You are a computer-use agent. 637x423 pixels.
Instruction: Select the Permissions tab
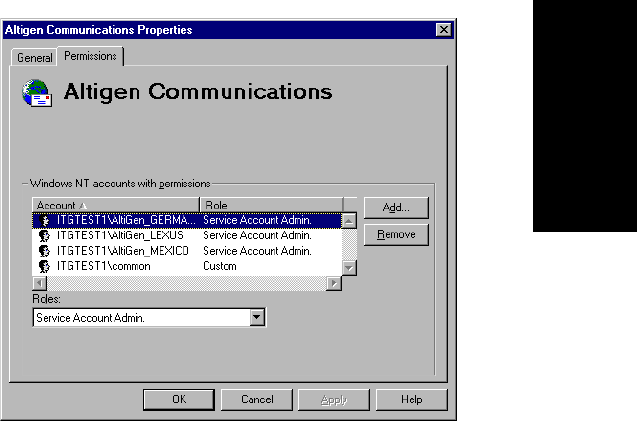click(x=90, y=56)
